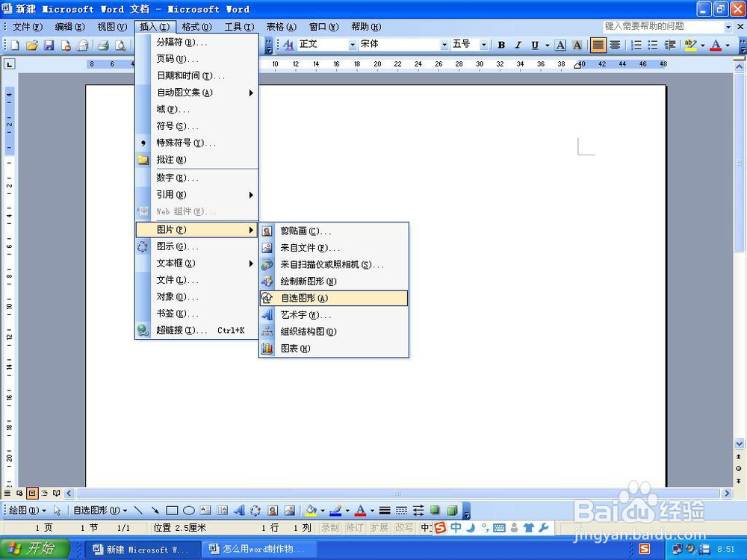Viewport: 747px width, 560px height.
Task: Open 自选图形 dropdown on the drawing toolbar
Action: 100,511
